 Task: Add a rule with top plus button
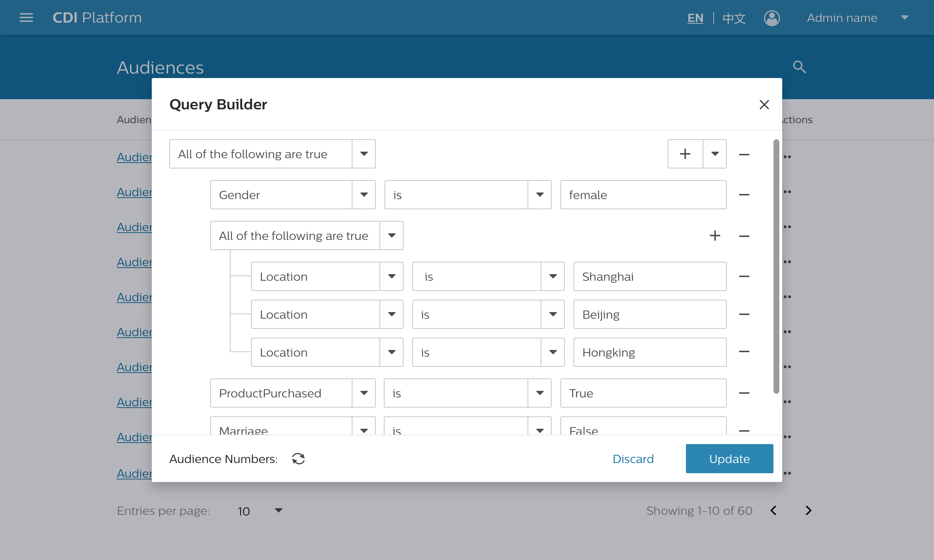click(685, 154)
